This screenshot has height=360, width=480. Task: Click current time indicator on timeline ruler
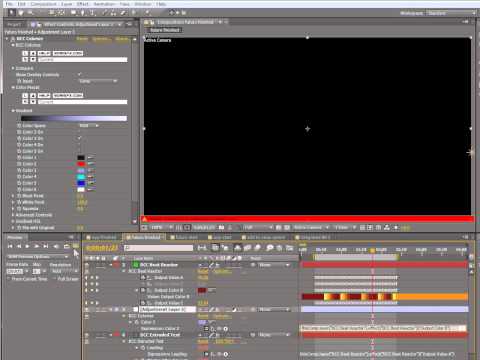tap(372, 250)
